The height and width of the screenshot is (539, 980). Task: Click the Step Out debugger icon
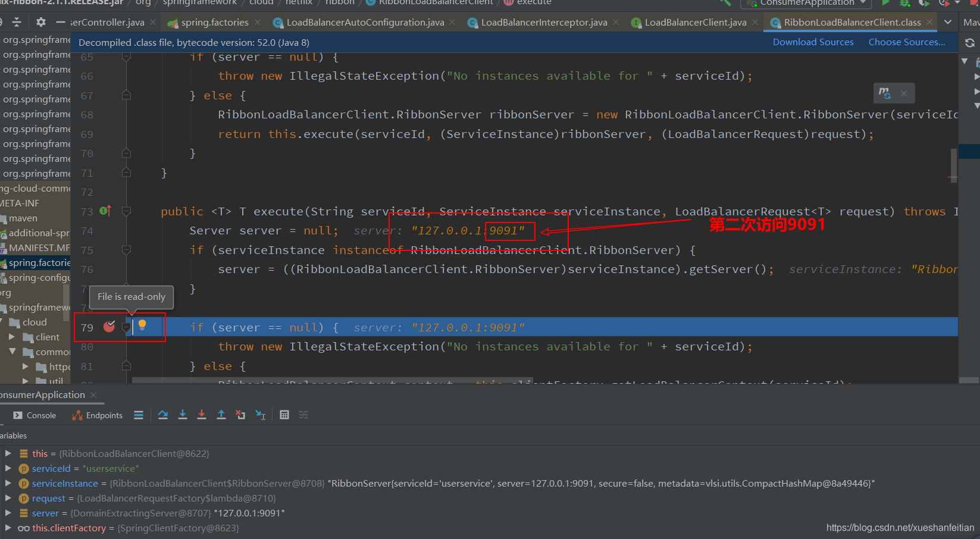click(x=221, y=415)
